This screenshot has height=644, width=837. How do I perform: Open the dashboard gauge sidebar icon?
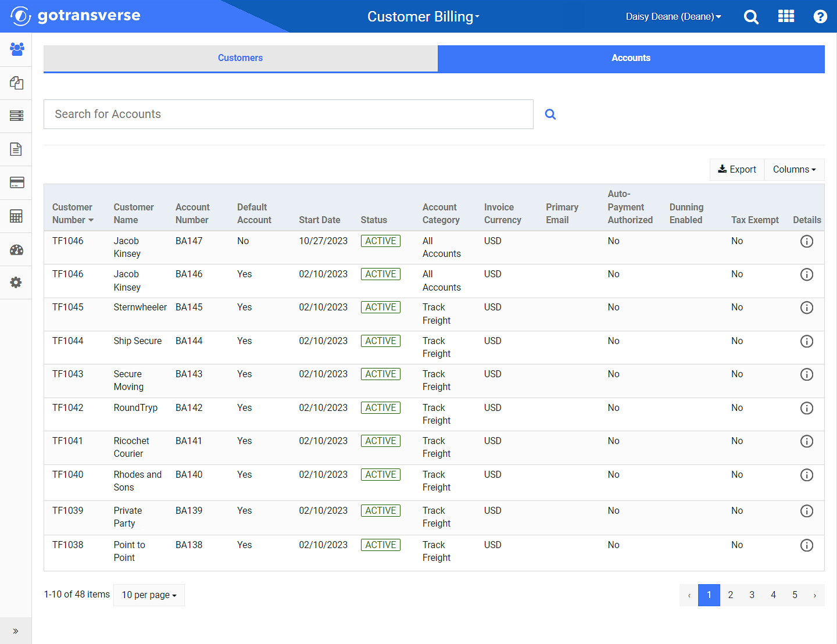[16, 250]
